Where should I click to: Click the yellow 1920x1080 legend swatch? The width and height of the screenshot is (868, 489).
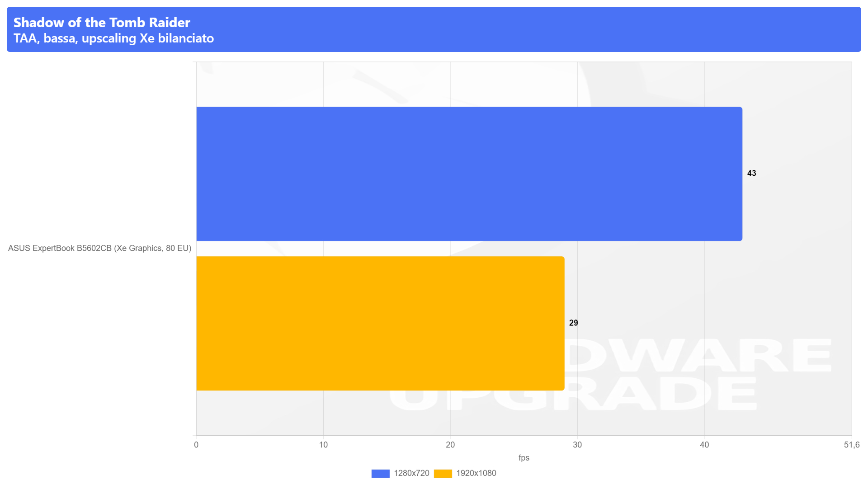point(443,473)
